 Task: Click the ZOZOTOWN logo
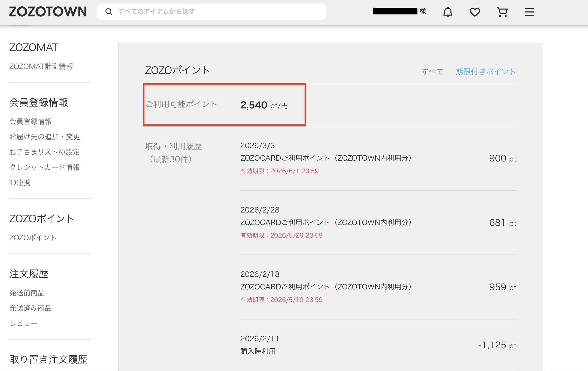[x=48, y=12]
